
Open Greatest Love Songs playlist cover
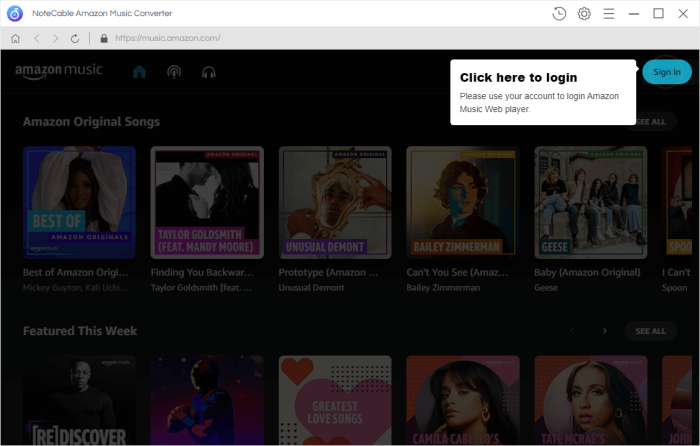pos(335,400)
